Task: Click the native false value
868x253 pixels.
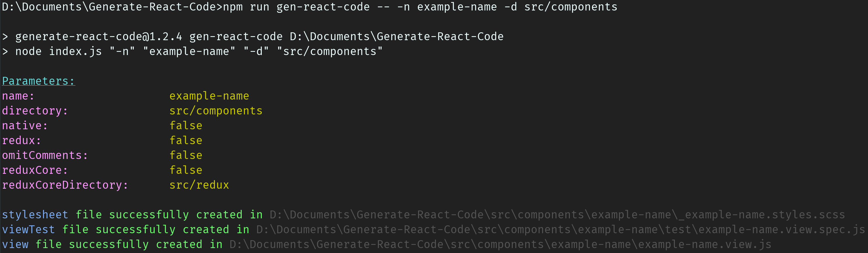Action: click(186, 126)
